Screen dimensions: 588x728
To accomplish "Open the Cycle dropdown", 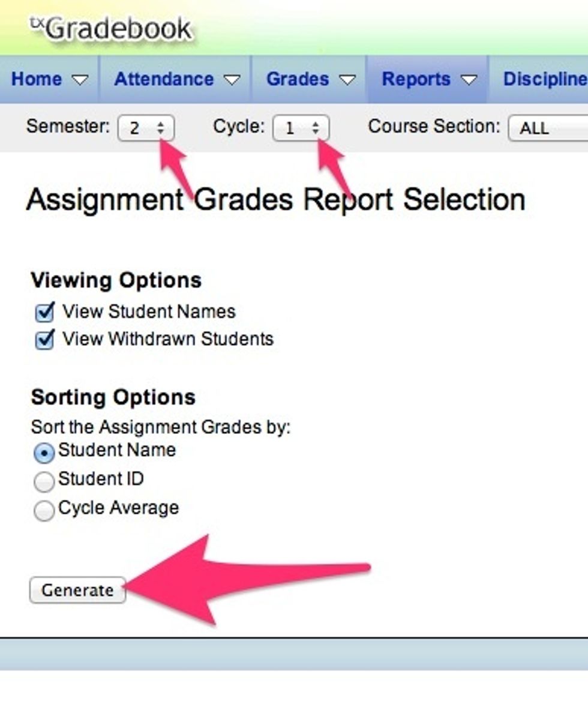I will [301, 128].
